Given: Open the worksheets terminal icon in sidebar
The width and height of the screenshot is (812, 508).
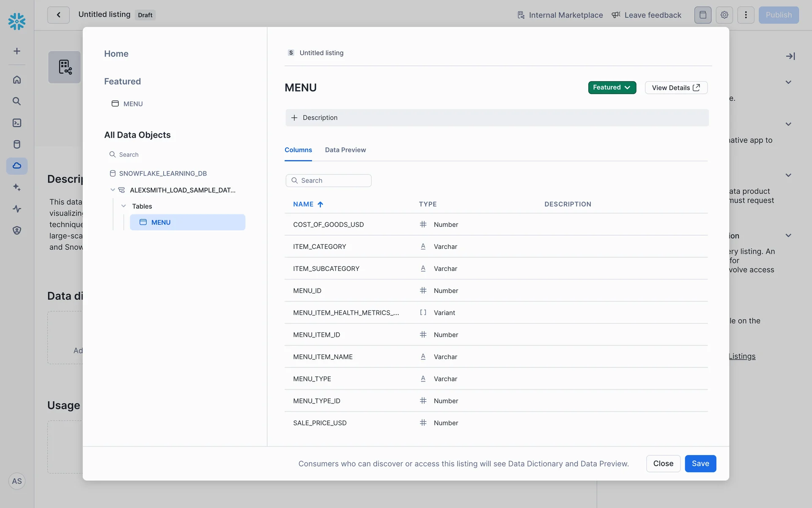Looking at the screenshot, I should click(x=17, y=123).
